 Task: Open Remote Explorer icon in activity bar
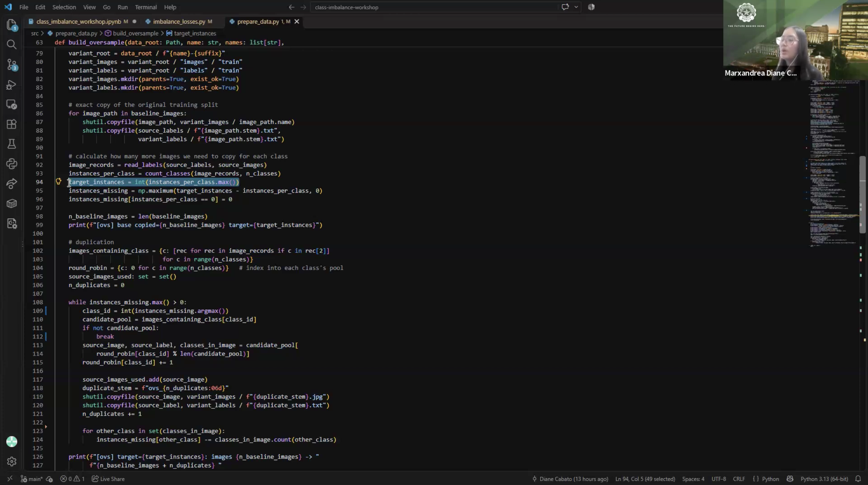pyautogui.click(x=12, y=104)
